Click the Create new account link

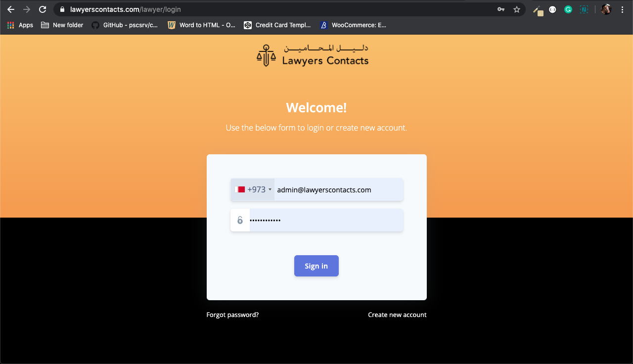[x=397, y=315]
